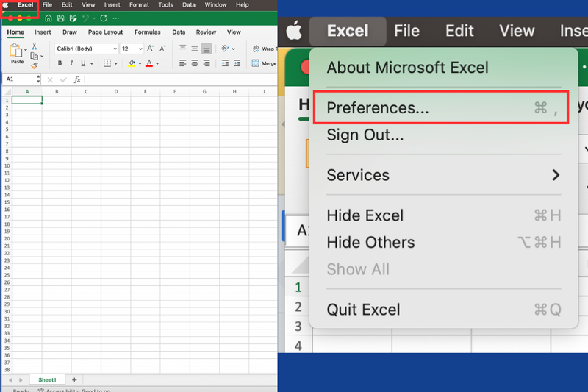This screenshot has width=588, height=392.
Task: Click the Increase Font Size icon
Action: point(151,49)
